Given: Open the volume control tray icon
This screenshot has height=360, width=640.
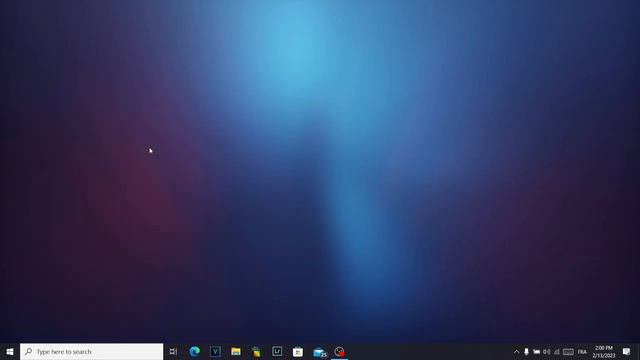Looking at the screenshot, I should pyautogui.click(x=547, y=351).
